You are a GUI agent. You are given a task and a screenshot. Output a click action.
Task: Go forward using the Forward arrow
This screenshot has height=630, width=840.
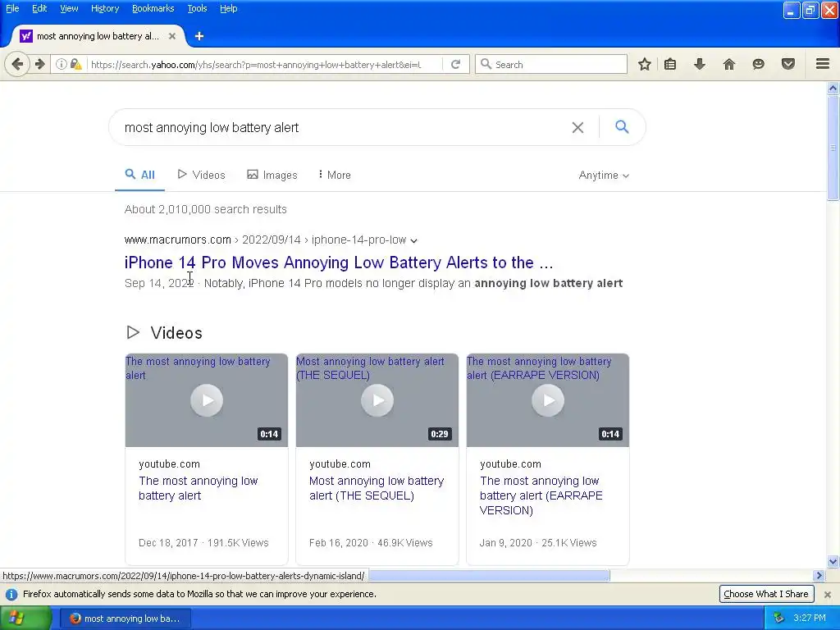40,65
